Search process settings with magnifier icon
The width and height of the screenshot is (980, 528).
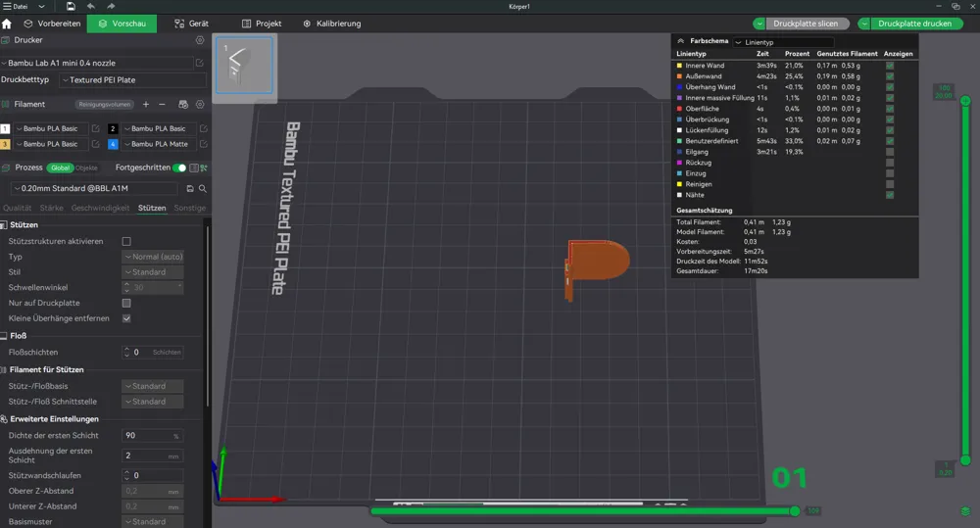tap(203, 189)
